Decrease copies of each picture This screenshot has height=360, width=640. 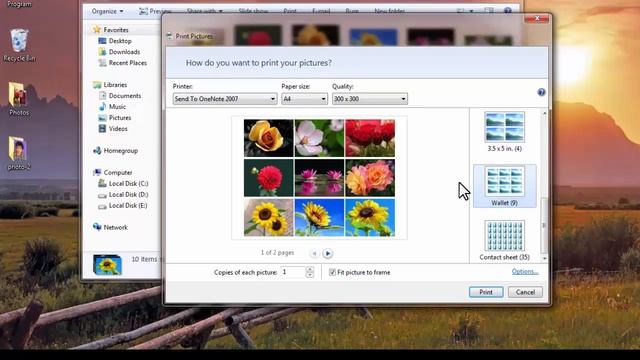tap(310, 275)
